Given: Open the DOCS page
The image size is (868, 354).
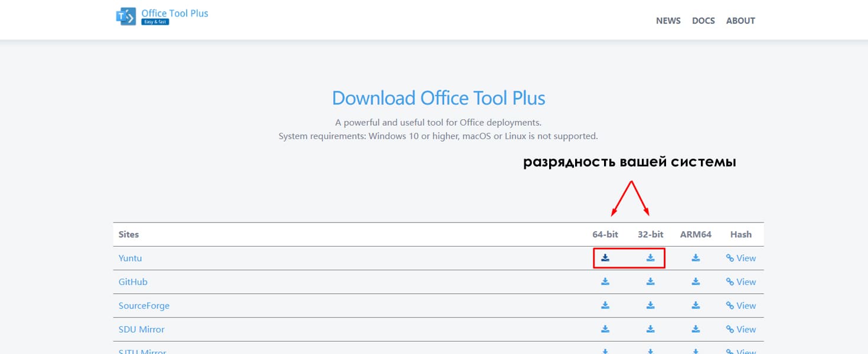Looking at the screenshot, I should pyautogui.click(x=703, y=21).
